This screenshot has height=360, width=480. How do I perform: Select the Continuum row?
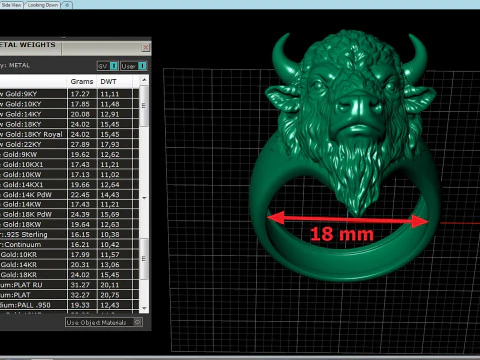pos(69,244)
